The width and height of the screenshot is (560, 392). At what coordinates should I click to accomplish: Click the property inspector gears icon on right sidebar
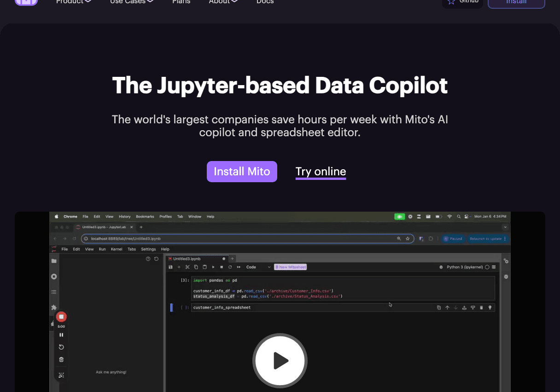click(506, 261)
